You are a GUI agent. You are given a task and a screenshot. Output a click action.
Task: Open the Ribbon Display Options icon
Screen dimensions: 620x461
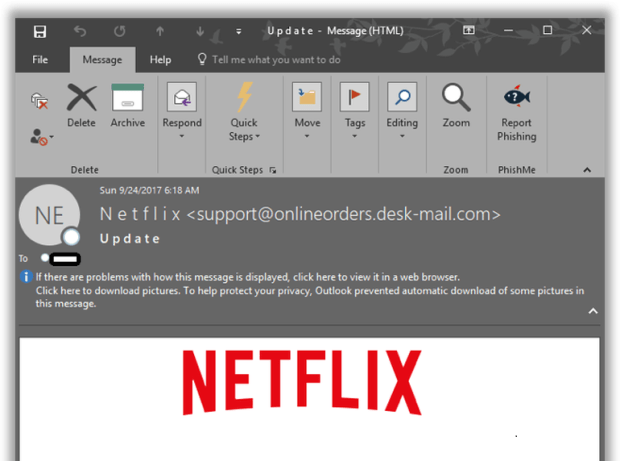click(469, 30)
